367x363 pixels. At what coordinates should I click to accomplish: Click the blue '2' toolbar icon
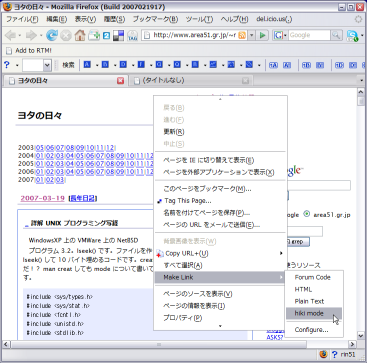pos(106,35)
